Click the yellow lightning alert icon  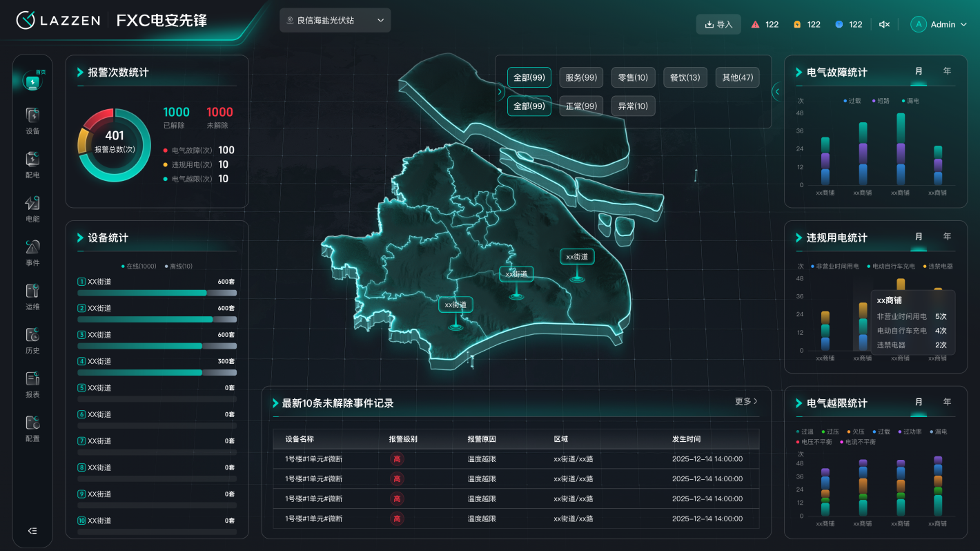click(x=797, y=24)
